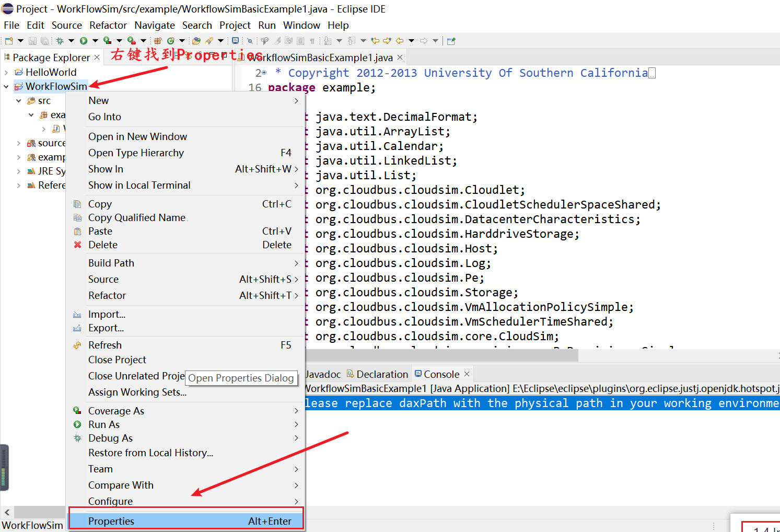Screen dimensions: 780x532
Task: Open the Window menu
Action: 301,25
